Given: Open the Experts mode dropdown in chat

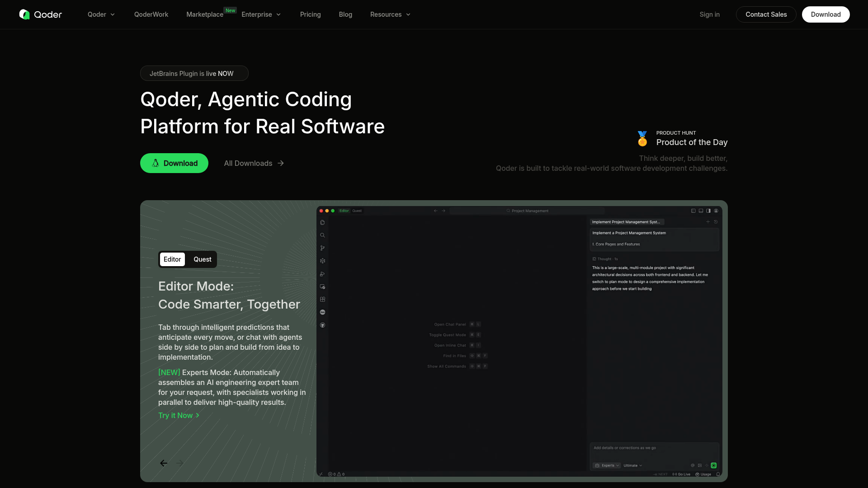Looking at the screenshot, I should coord(607,465).
